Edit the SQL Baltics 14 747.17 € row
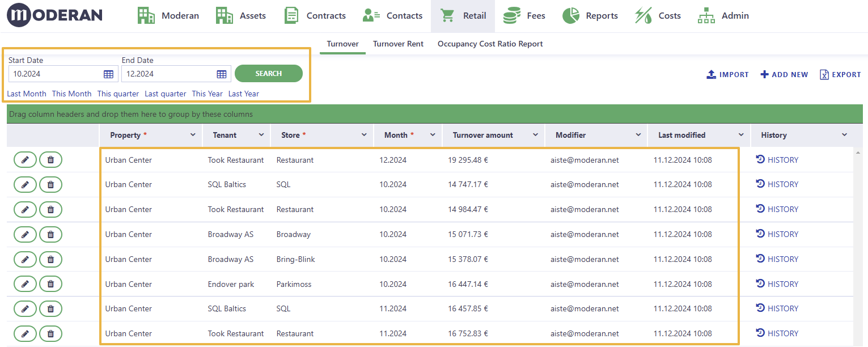 25,184
